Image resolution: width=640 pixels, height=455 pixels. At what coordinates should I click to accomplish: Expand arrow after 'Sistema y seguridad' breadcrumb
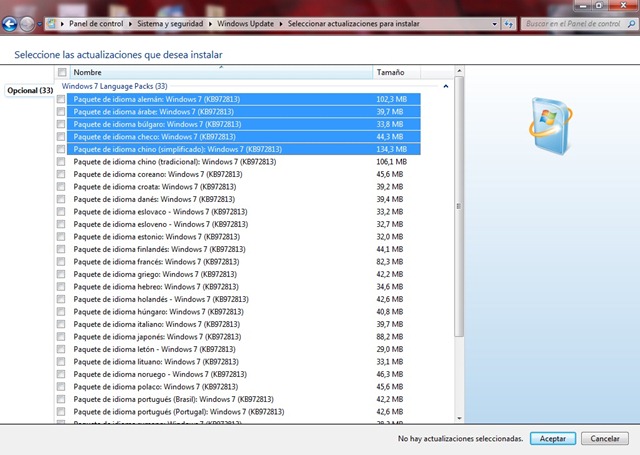(x=210, y=24)
